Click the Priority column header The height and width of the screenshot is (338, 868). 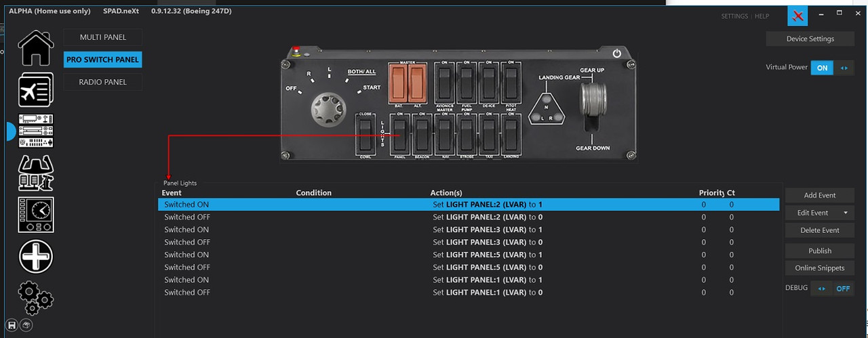712,193
